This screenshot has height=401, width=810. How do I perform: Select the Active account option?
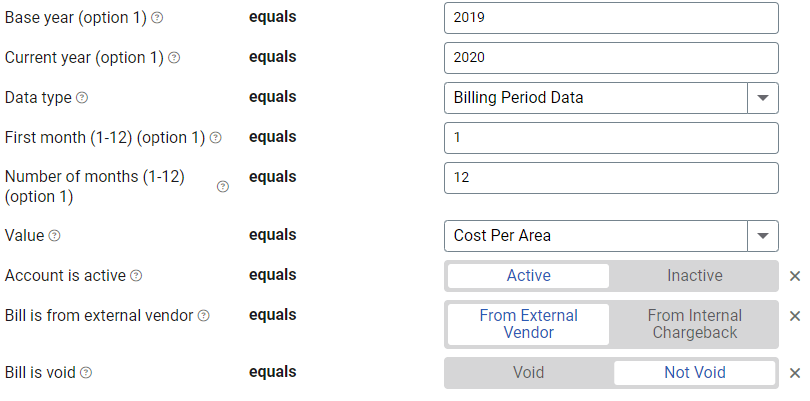pos(528,275)
